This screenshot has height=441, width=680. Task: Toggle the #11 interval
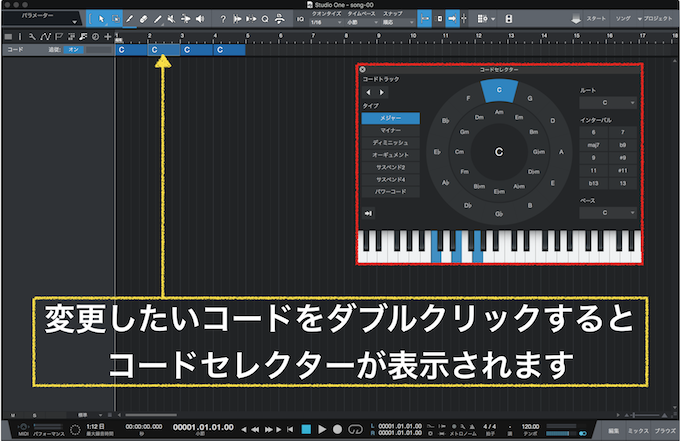(623, 170)
